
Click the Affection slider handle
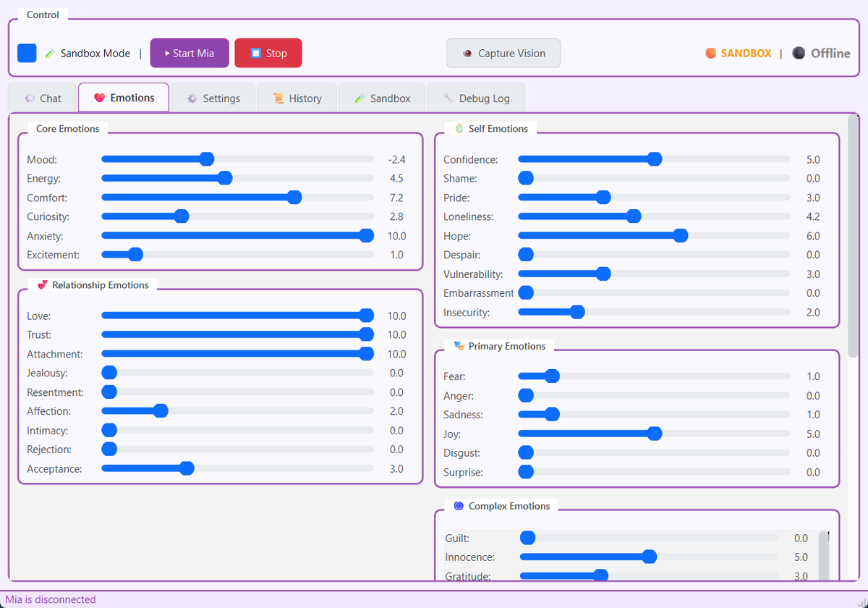point(161,411)
